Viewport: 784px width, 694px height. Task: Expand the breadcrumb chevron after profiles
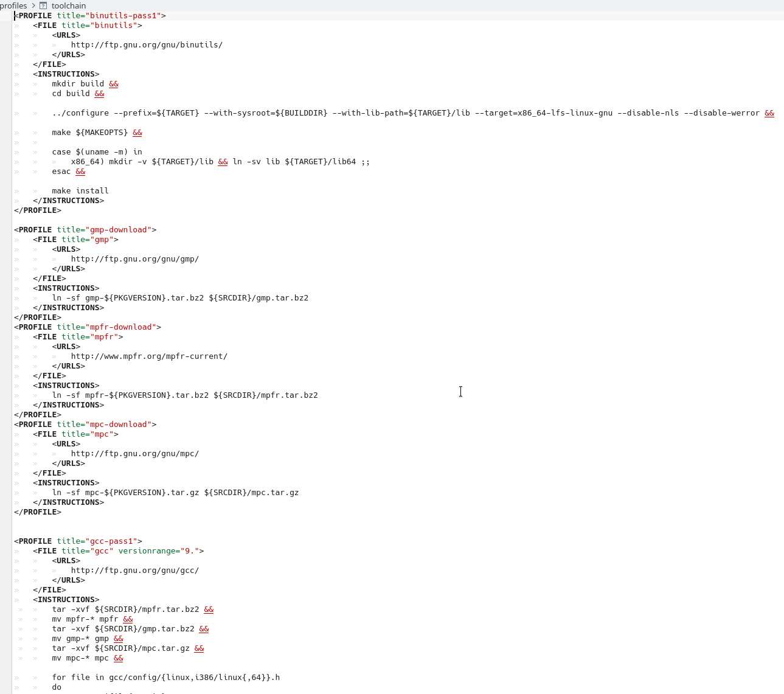point(33,5)
